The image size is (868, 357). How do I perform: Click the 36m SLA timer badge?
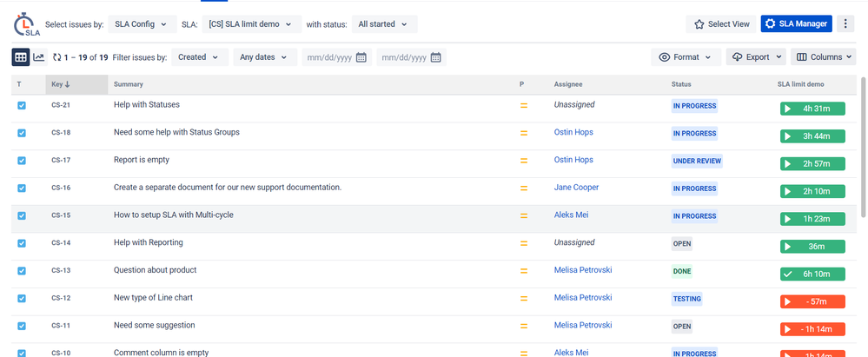(812, 247)
